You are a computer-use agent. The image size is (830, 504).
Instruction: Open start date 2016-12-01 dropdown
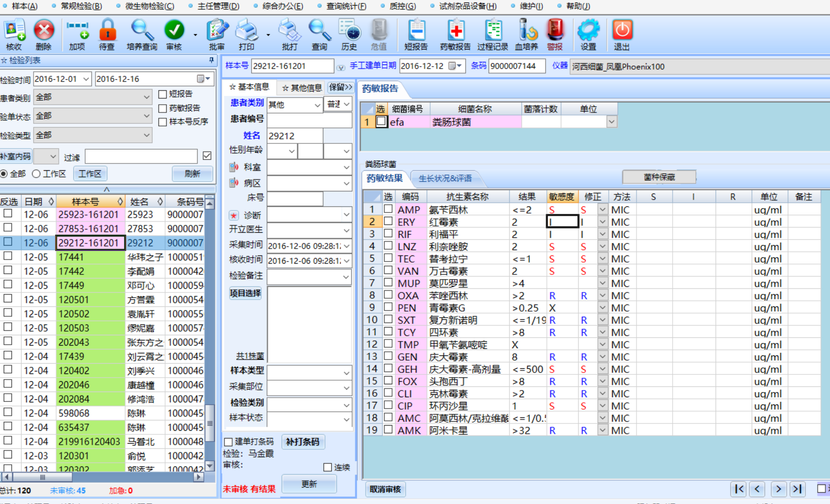[86, 79]
